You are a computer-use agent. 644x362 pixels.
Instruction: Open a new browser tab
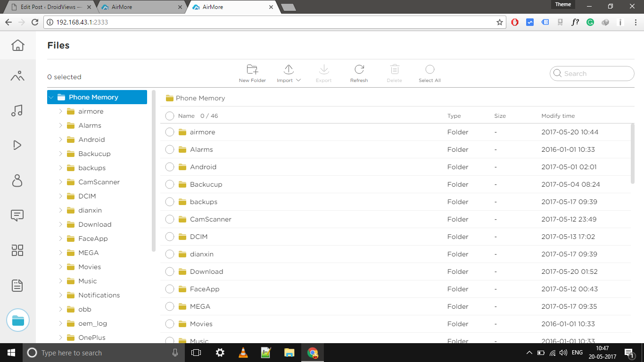pyautogui.click(x=288, y=7)
